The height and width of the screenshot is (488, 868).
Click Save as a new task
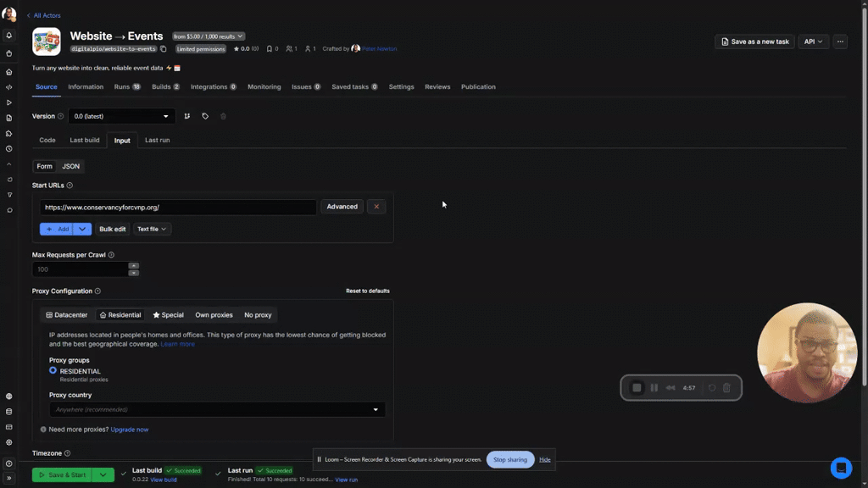pos(754,42)
